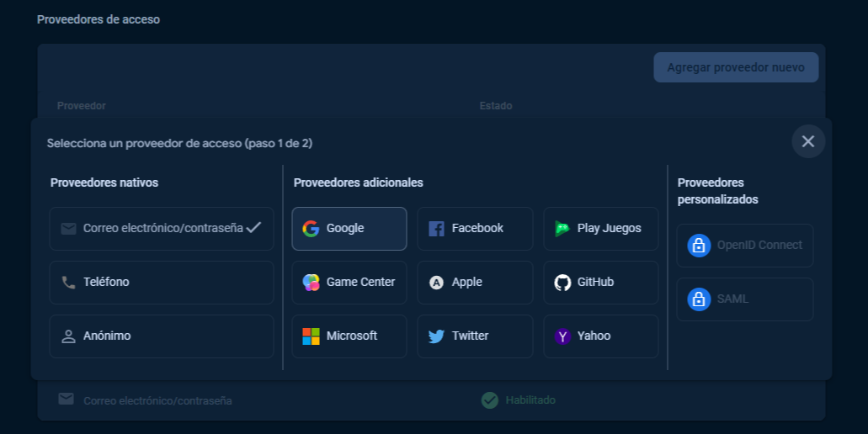
Task: Click the Twitter bird icon
Action: [x=436, y=336]
